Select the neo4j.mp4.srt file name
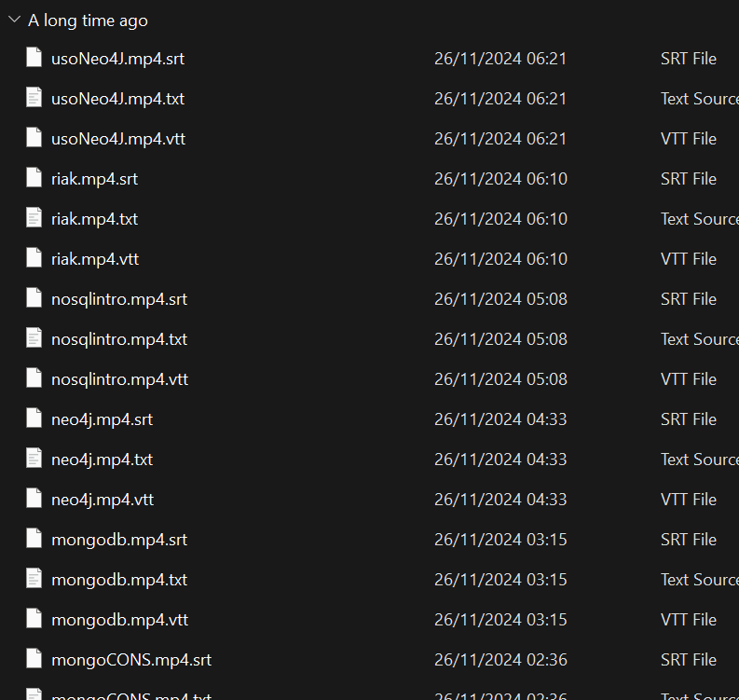The height and width of the screenshot is (700, 739). pos(103,419)
